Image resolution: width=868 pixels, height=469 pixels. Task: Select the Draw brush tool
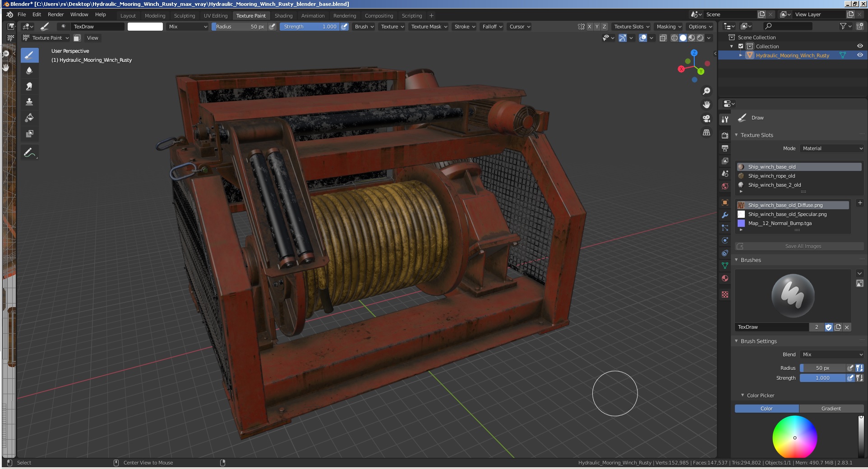pyautogui.click(x=29, y=55)
